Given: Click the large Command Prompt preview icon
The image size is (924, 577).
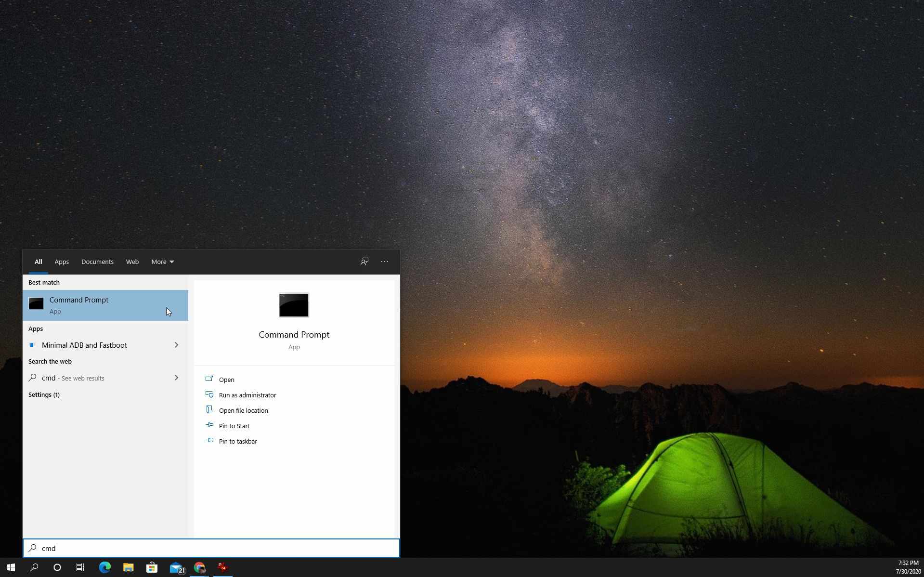Looking at the screenshot, I should [294, 305].
